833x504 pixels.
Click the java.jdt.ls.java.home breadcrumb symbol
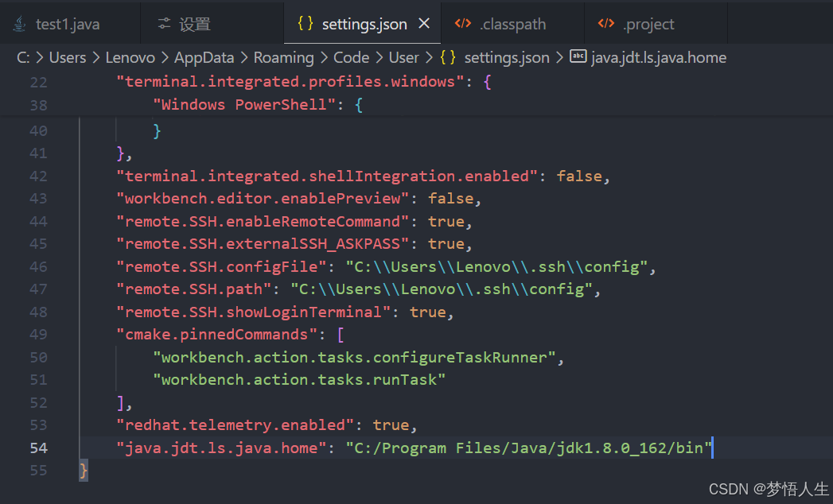point(659,57)
